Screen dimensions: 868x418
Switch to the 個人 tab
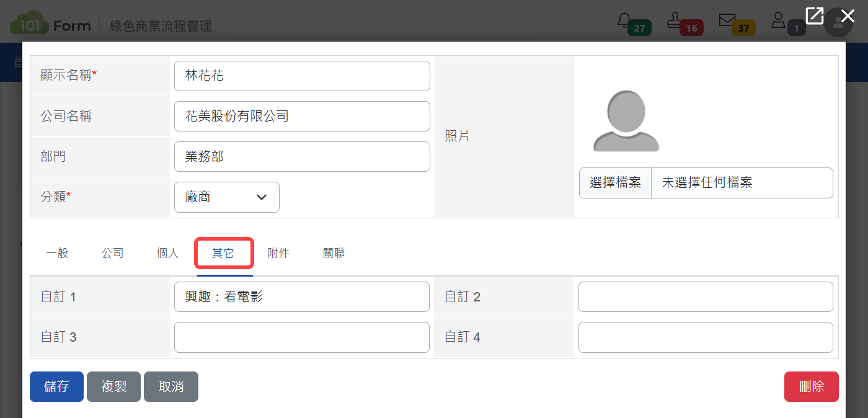click(x=168, y=253)
